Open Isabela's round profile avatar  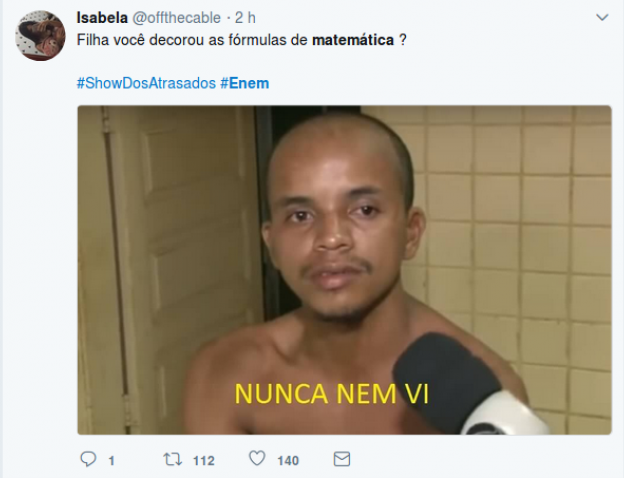40,36
